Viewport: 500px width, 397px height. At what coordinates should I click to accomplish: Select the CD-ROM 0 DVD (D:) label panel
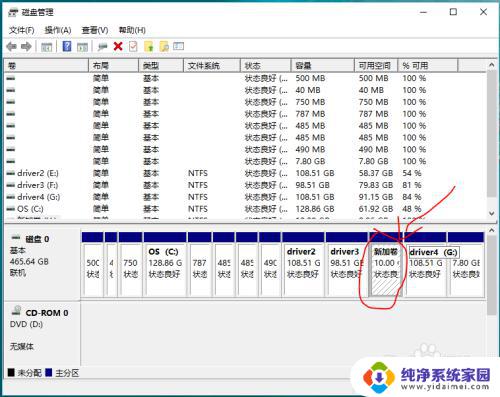(x=42, y=333)
